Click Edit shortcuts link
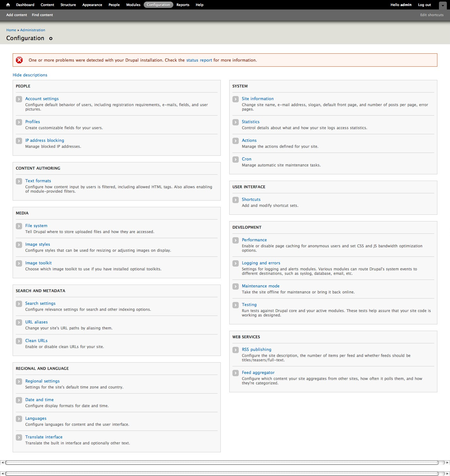The width and height of the screenshot is (450, 476). pos(432,15)
